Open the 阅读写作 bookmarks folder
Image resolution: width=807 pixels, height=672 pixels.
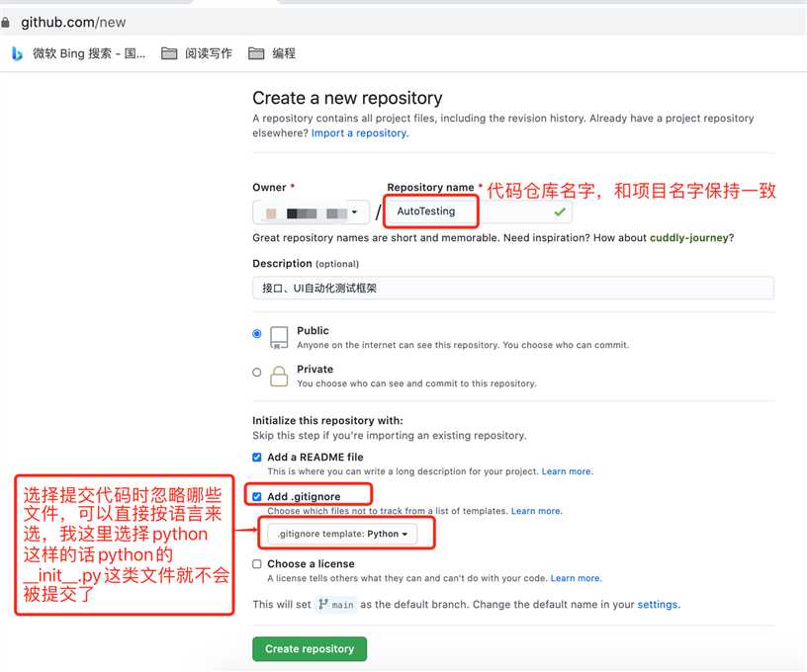tap(197, 53)
